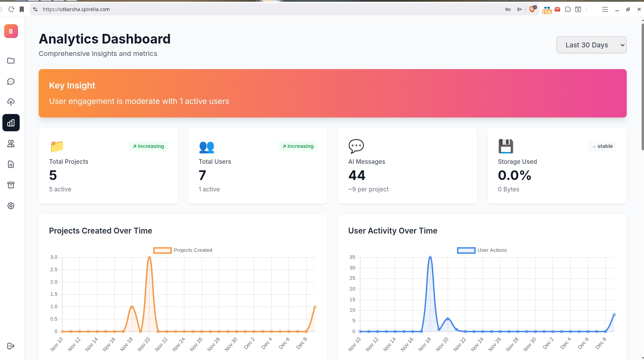Screen dimensions: 644x360
Task: Click the cloud upload sidebar icon
Action: [11, 102]
